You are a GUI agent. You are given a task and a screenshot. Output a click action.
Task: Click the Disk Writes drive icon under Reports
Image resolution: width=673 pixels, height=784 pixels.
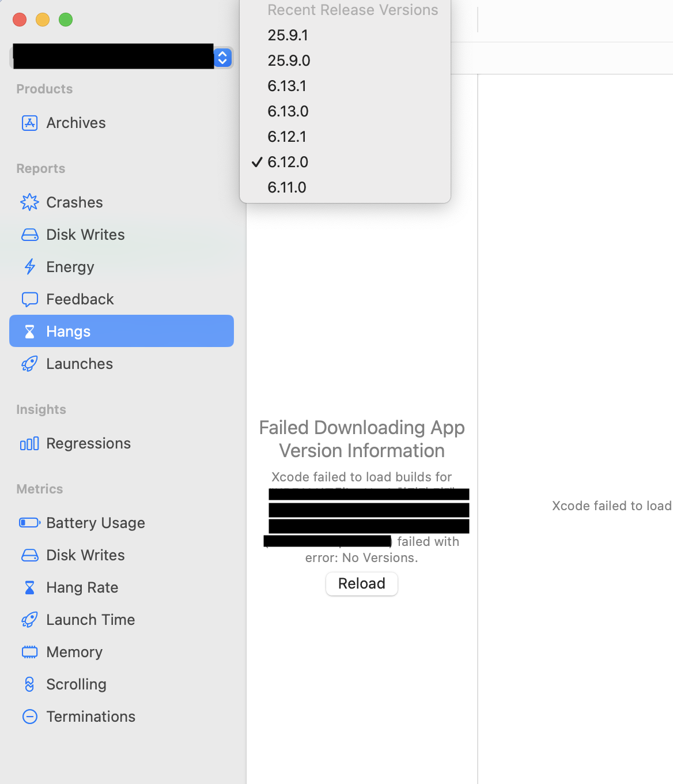point(29,235)
